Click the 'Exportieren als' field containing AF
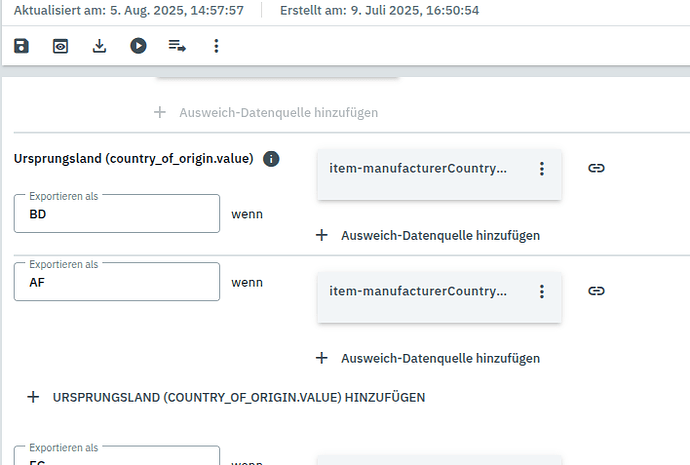The width and height of the screenshot is (690, 465). pos(117,282)
